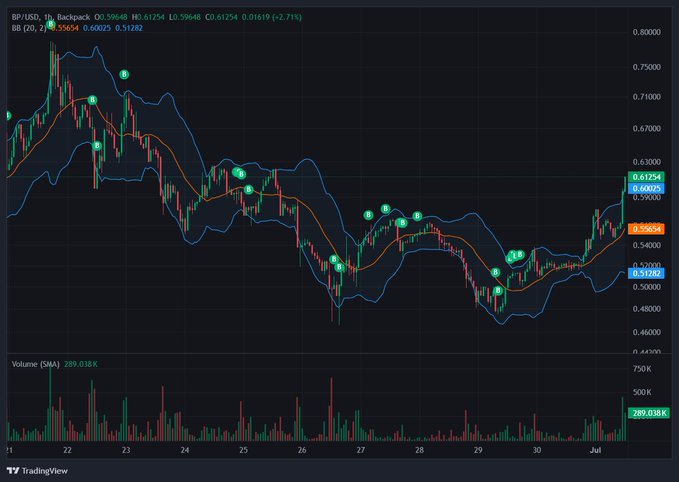This screenshot has height=482, width=679.
Task: Click the 0.48000 price axis tick
Action: [x=647, y=309]
